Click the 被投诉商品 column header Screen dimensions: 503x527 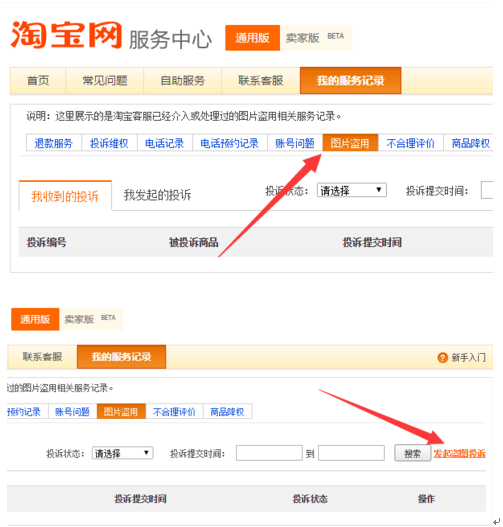[x=194, y=242]
